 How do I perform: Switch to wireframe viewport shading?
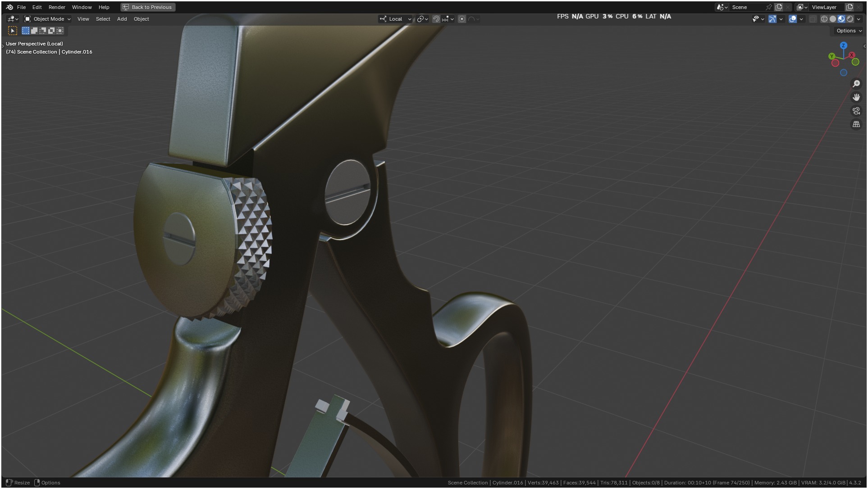point(824,19)
